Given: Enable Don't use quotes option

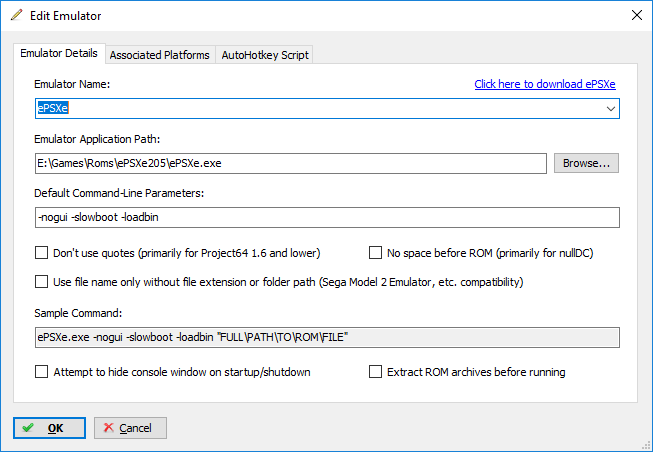Looking at the screenshot, I should click(x=41, y=253).
